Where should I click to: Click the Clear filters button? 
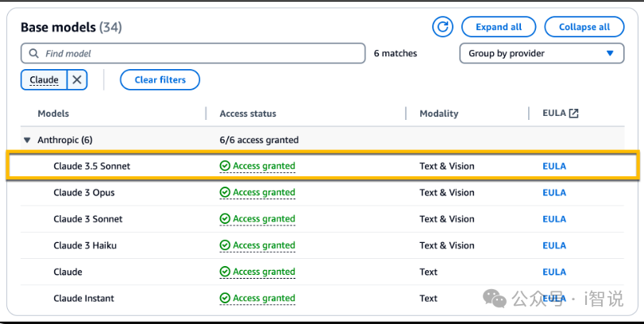160,80
